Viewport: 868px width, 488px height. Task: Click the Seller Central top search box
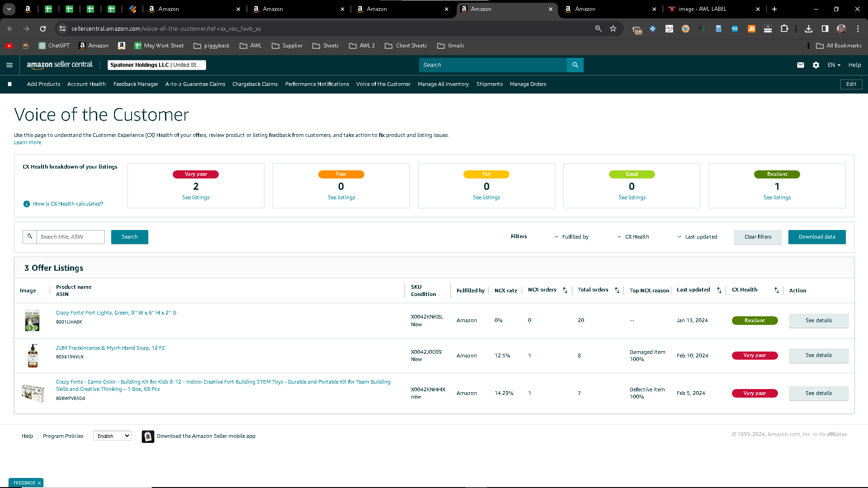[x=493, y=65]
